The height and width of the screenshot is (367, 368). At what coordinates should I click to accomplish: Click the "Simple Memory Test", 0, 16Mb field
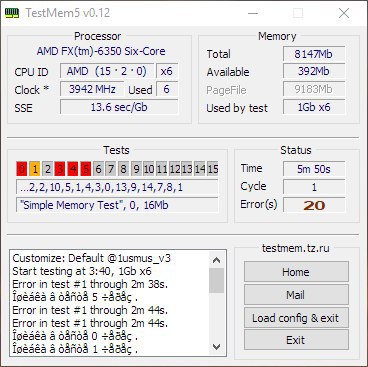[x=117, y=205]
